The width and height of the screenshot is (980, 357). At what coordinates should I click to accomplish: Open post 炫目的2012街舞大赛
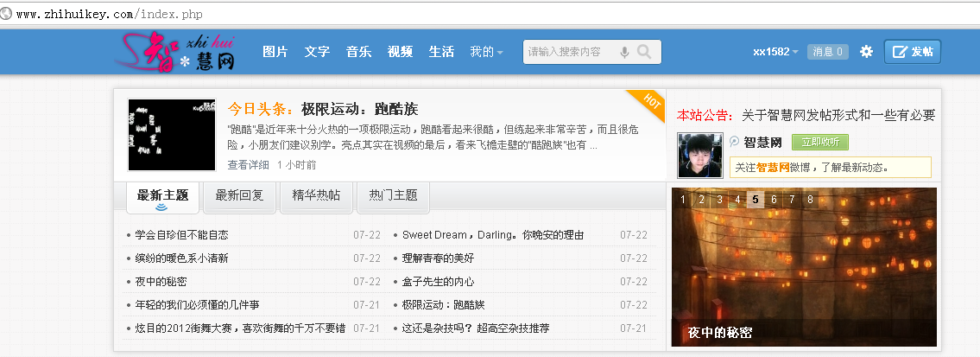(240, 328)
